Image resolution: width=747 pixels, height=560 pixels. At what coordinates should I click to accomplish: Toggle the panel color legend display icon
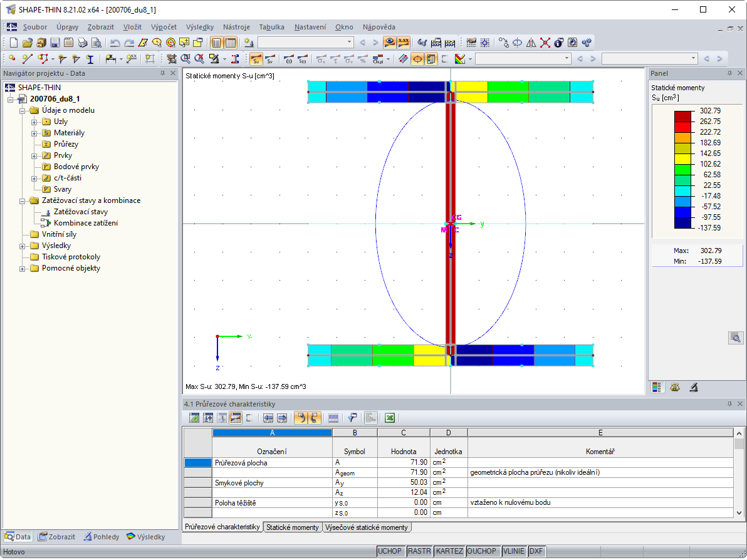coord(656,387)
